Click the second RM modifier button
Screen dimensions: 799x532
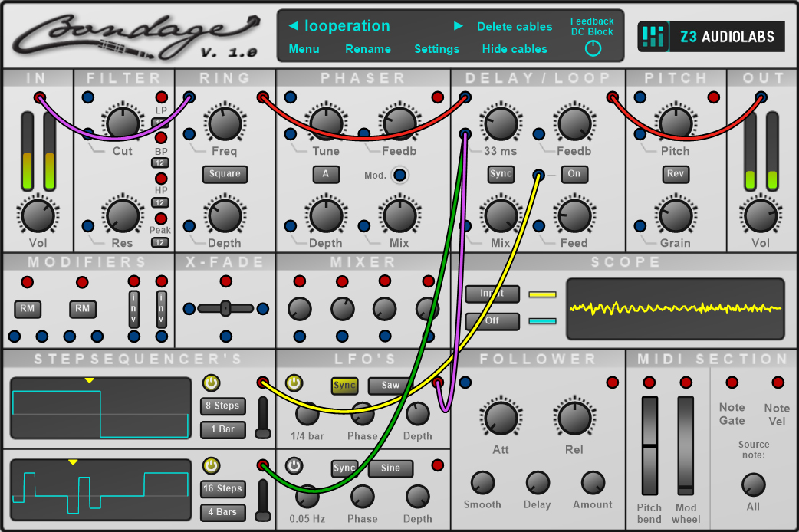(83, 309)
